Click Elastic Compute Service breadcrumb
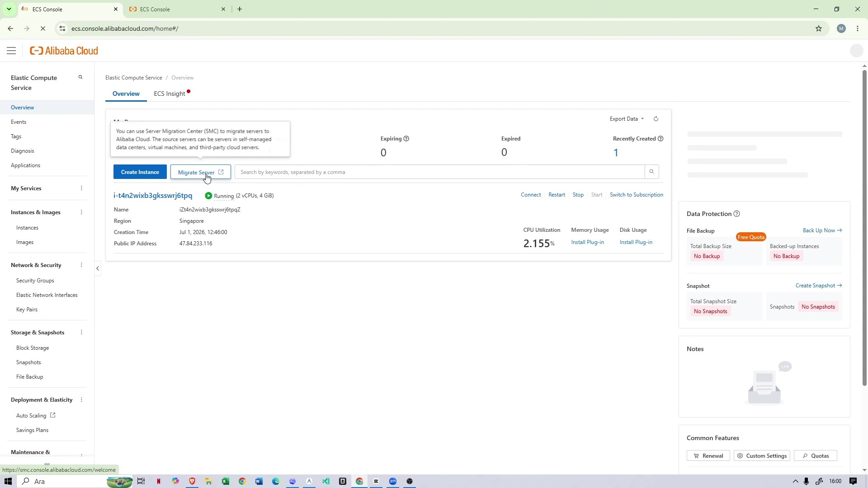Viewport: 868px width, 488px height. pyautogui.click(x=134, y=78)
